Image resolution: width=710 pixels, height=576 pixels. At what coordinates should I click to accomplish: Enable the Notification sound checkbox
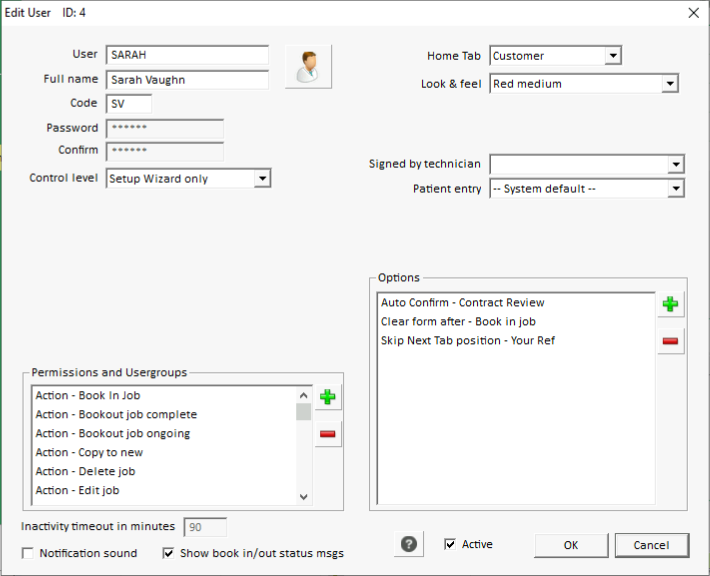[28, 553]
